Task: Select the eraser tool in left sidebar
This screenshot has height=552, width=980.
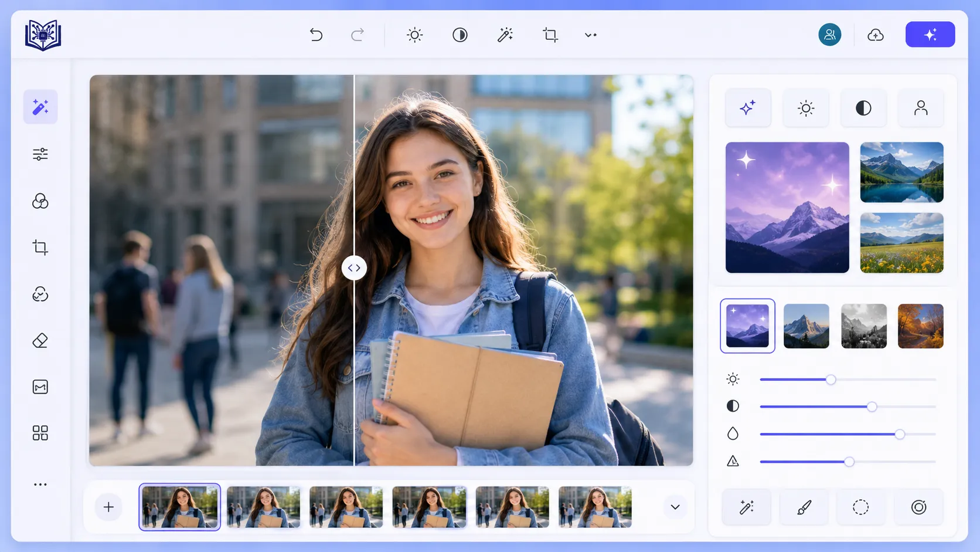Action: (x=40, y=340)
